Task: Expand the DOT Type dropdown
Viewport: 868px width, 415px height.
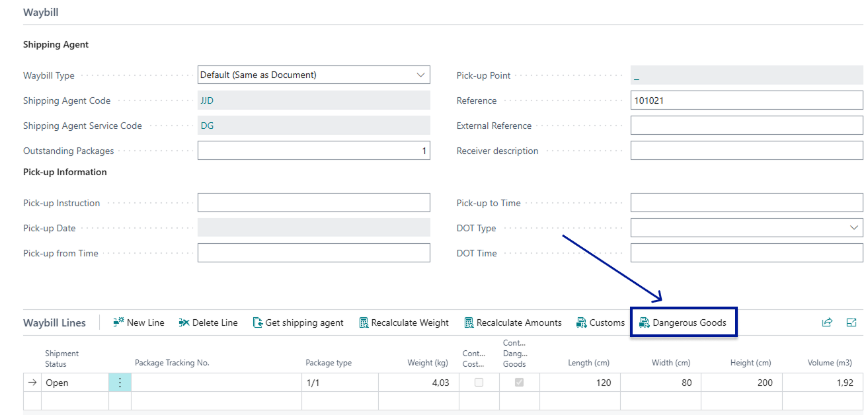Action: click(853, 227)
